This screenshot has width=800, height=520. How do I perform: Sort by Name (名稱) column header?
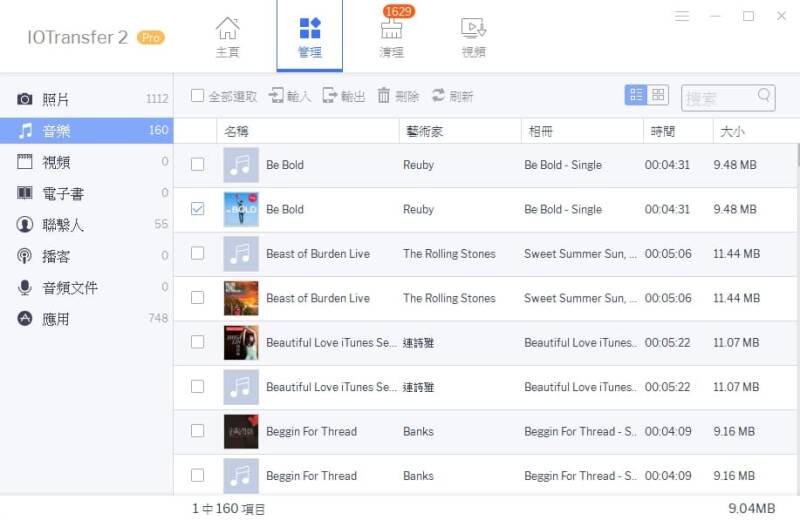(x=308, y=132)
